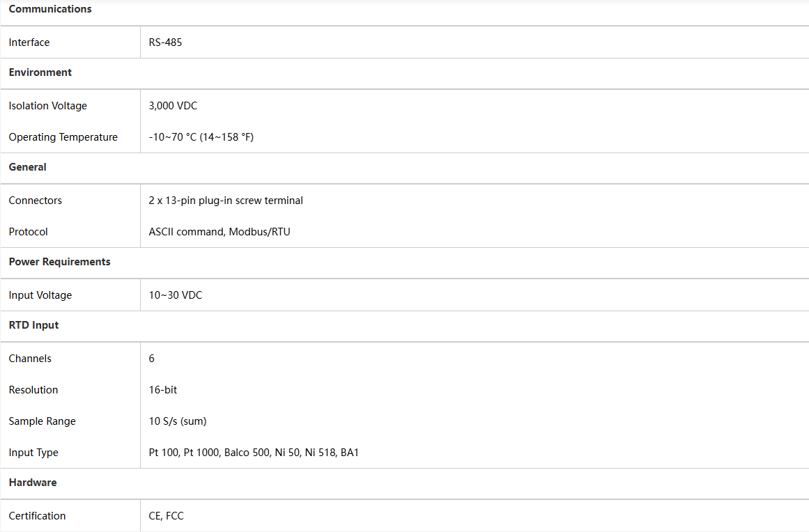Screen dimensions: 809x532
Task: Click the RTD Input section heading
Action: tap(34, 325)
